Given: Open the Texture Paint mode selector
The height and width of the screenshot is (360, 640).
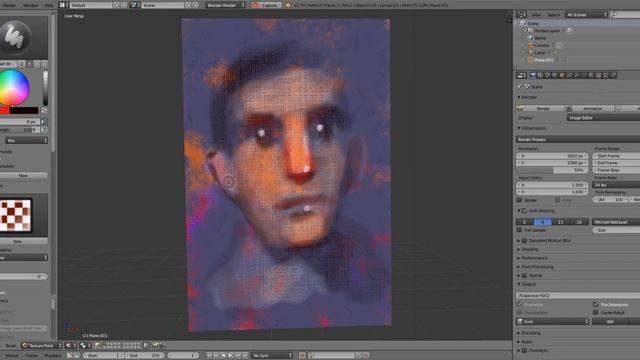Looking at the screenshot, I should coord(42,346).
